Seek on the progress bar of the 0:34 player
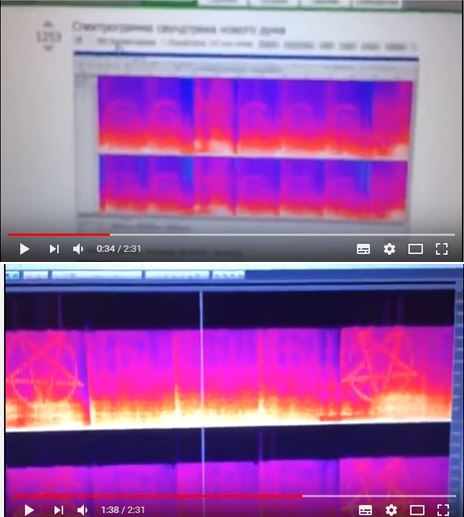 [x=231, y=235]
